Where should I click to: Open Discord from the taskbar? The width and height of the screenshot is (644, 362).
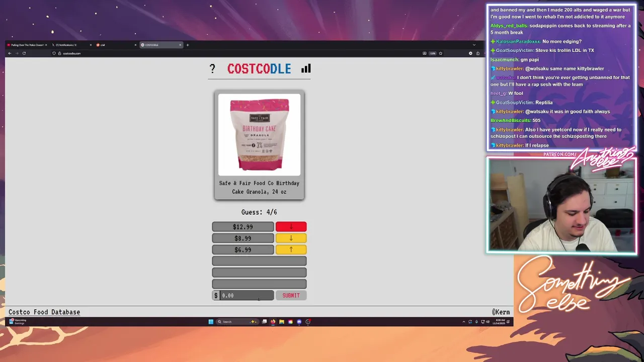pyautogui.click(x=299, y=322)
